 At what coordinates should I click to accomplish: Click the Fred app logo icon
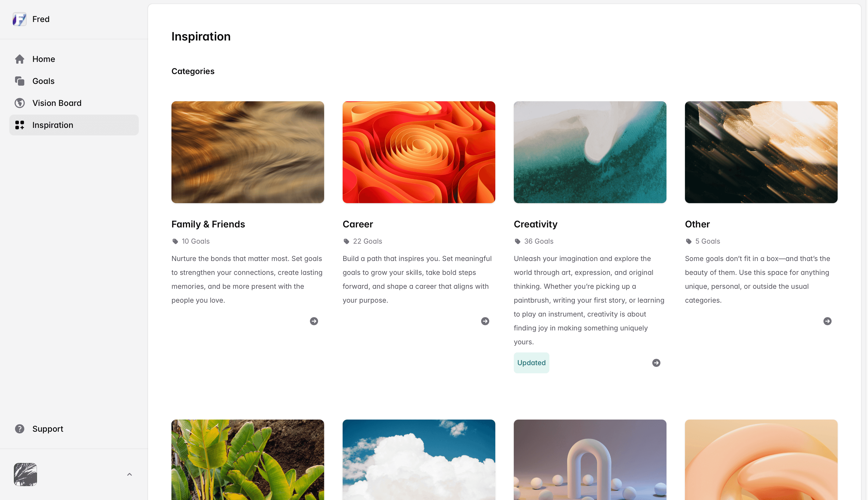tap(20, 19)
